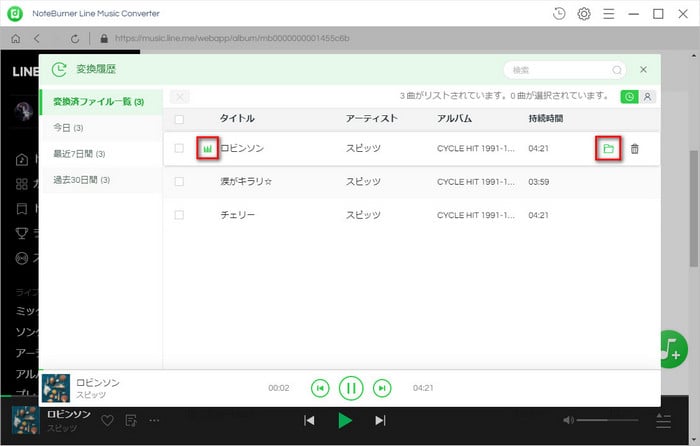
Task: Select the 最近7日間 (3) filter
Action: point(101,154)
